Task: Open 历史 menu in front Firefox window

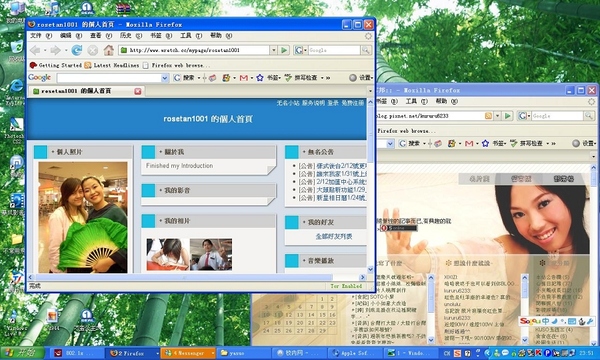Action: tap(131, 36)
